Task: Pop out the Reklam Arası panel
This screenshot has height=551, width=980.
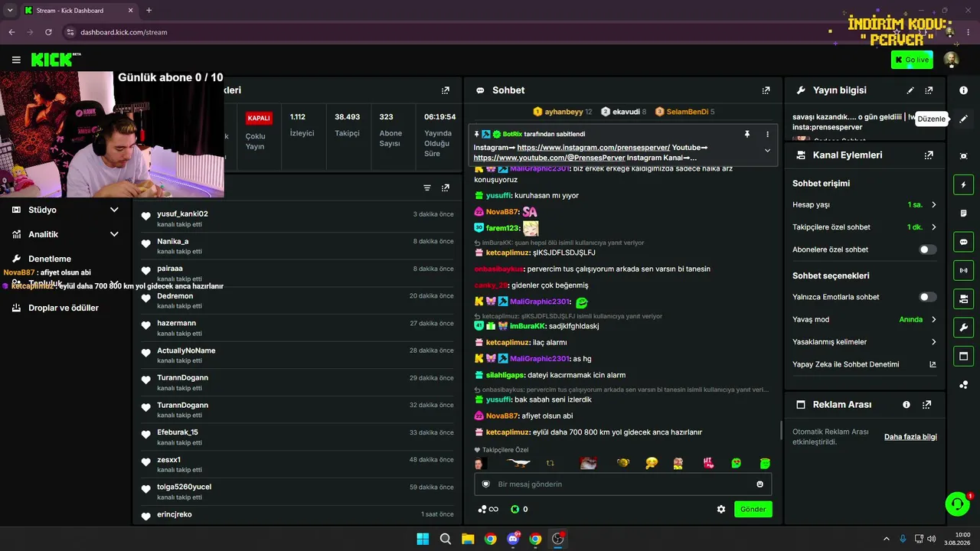Action: pos(927,404)
